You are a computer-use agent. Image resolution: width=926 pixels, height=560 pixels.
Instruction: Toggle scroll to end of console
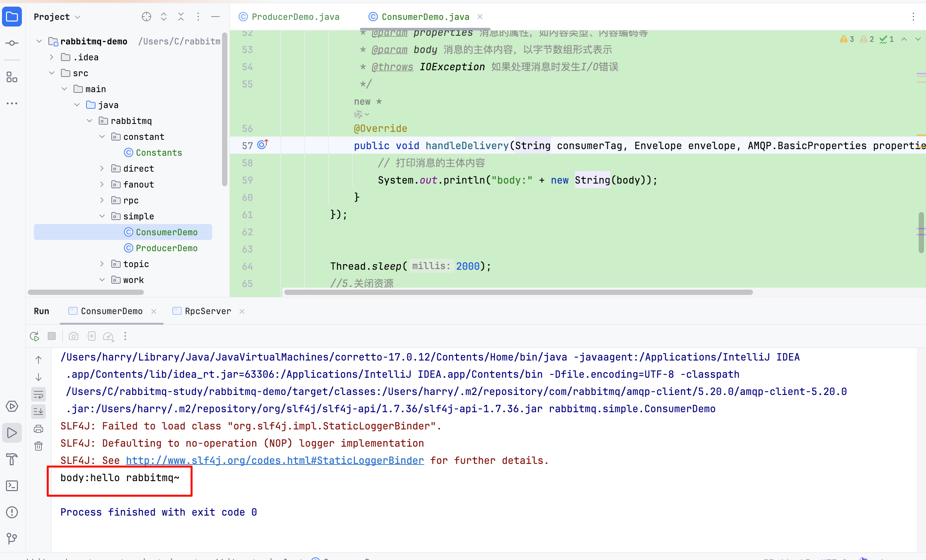(38, 412)
